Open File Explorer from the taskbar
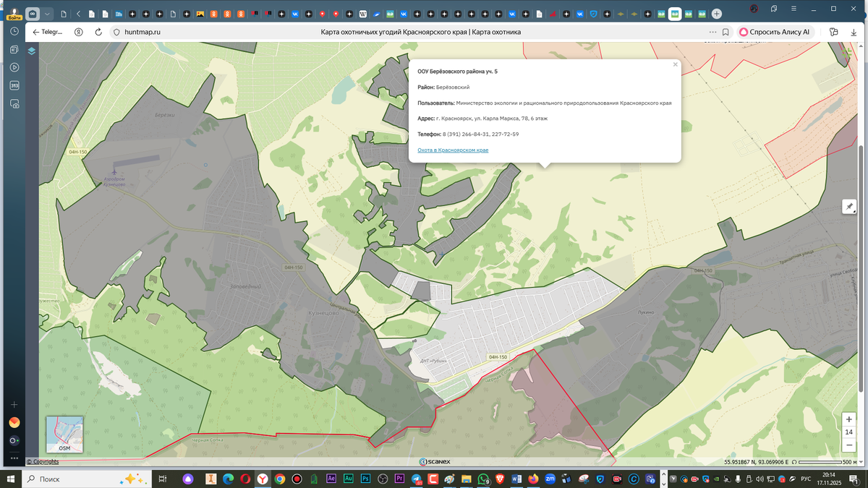Screen dimensions: 868x488 (466, 479)
